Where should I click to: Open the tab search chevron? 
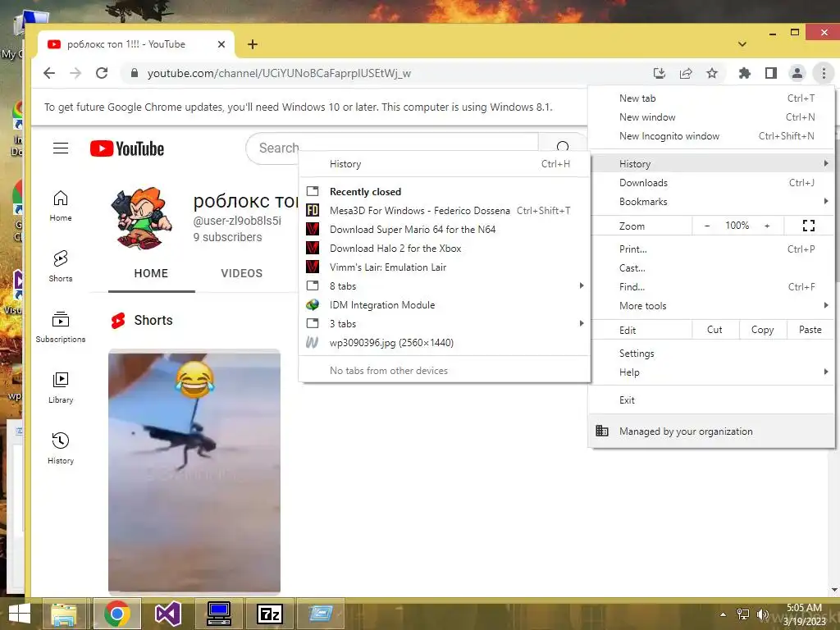click(x=742, y=44)
